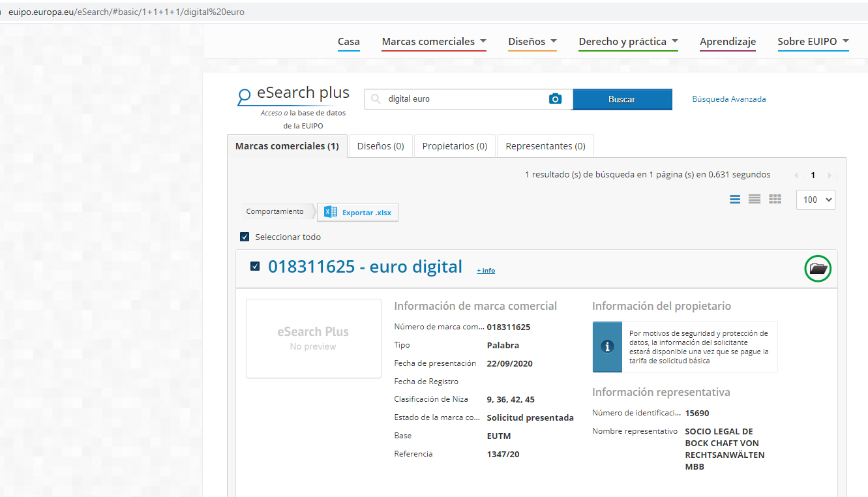Open the folder icon for trademark 018311625

pyautogui.click(x=818, y=268)
